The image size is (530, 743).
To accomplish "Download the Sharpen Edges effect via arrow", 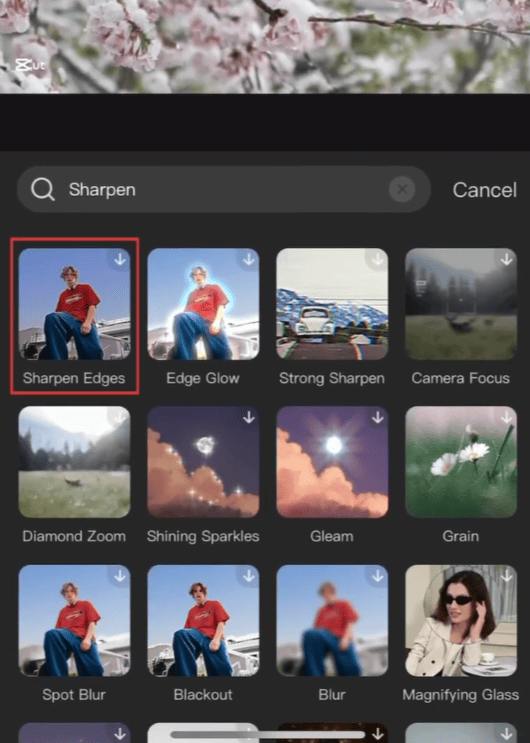I will tap(120, 259).
